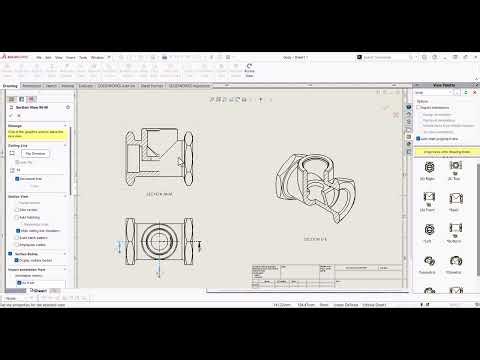The height and width of the screenshot is (360, 480).
Task: Collapse the Message section
Action: 65,126
